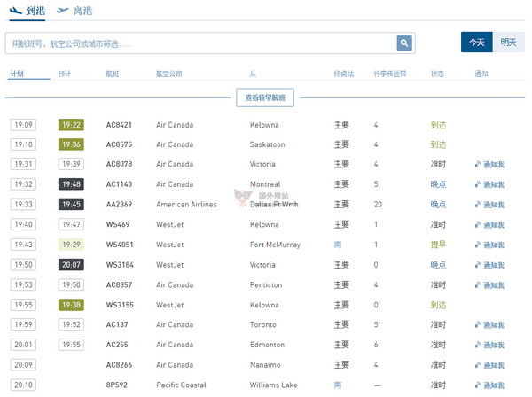The image size is (532, 397).
Task: Click the 查看较早航班 earlier flights button
Action: click(x=265, y=98)
